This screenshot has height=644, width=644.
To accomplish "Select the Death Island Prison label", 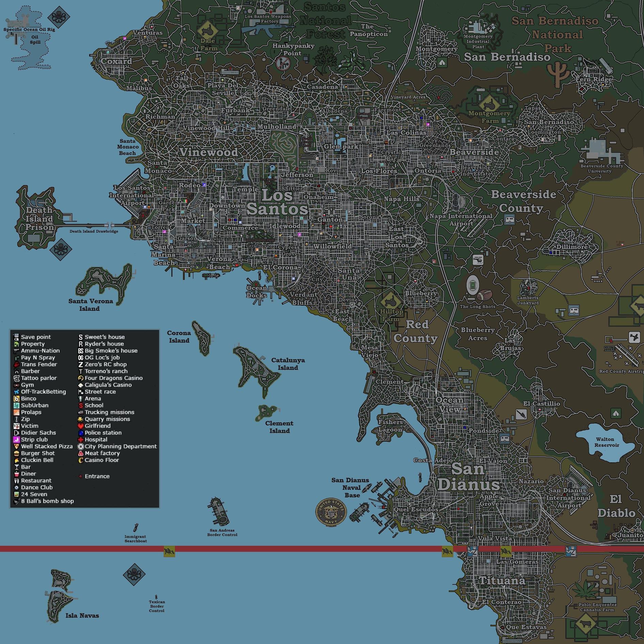I will (40, 219).
